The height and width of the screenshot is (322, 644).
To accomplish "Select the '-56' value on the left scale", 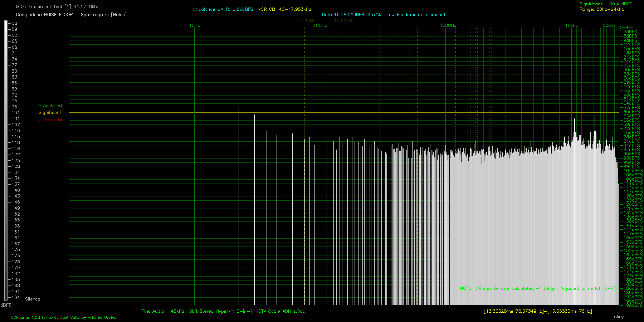I will [x=13, y=24].
